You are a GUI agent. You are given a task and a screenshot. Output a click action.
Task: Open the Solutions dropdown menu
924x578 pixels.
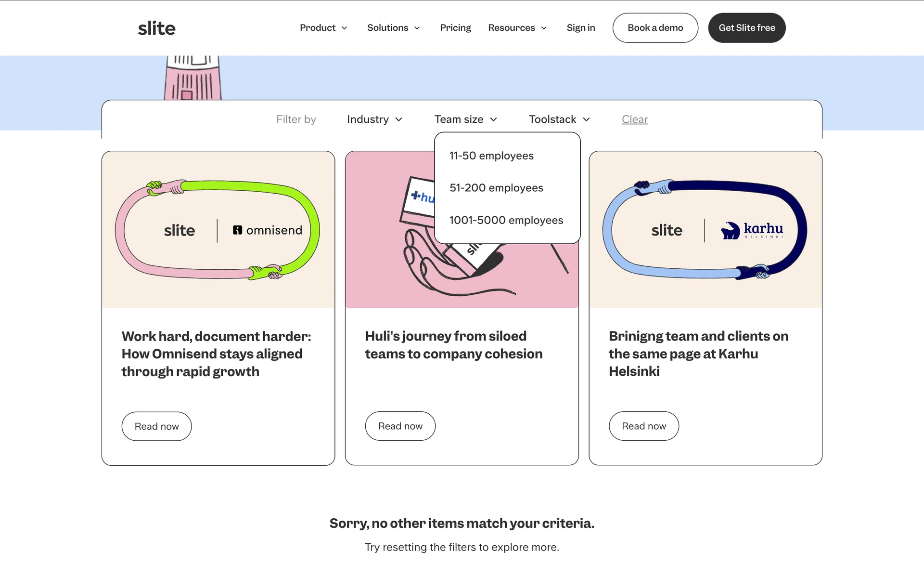click(393, 28)
